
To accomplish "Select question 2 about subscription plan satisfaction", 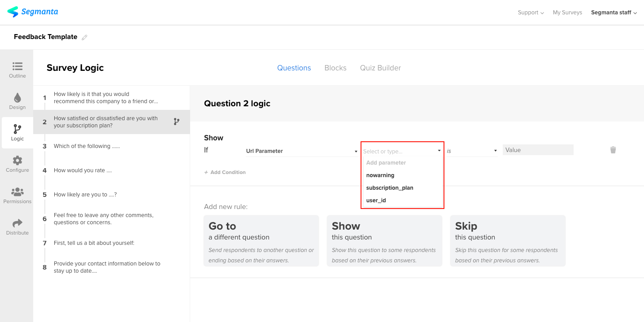I will click(112, 122).
